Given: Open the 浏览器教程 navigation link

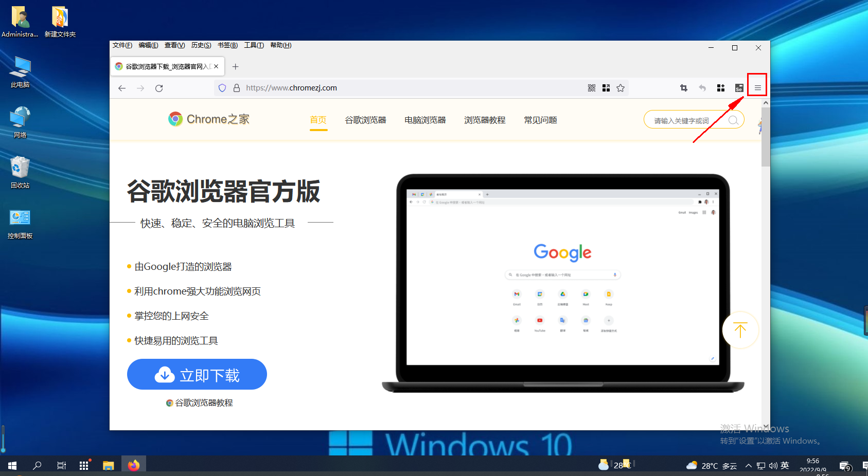Looking at the screenshot, I should [485, 120].
